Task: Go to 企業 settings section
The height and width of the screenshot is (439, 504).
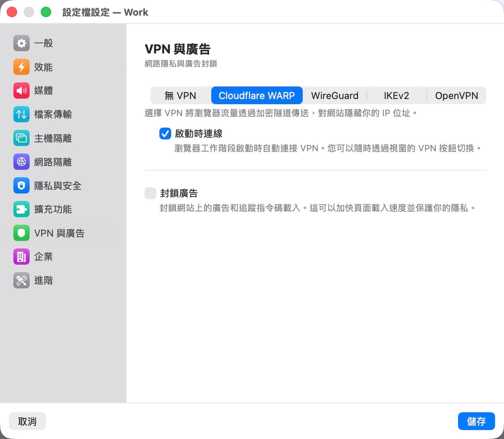Action: 63,257
